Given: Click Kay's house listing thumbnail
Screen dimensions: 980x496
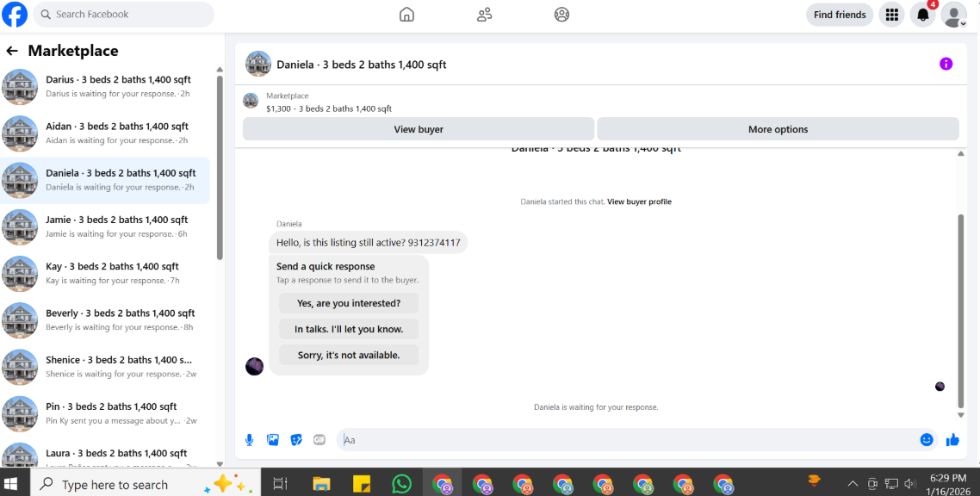Looking at the screenshot, I should pyautogui.click(x=20, y=274).
